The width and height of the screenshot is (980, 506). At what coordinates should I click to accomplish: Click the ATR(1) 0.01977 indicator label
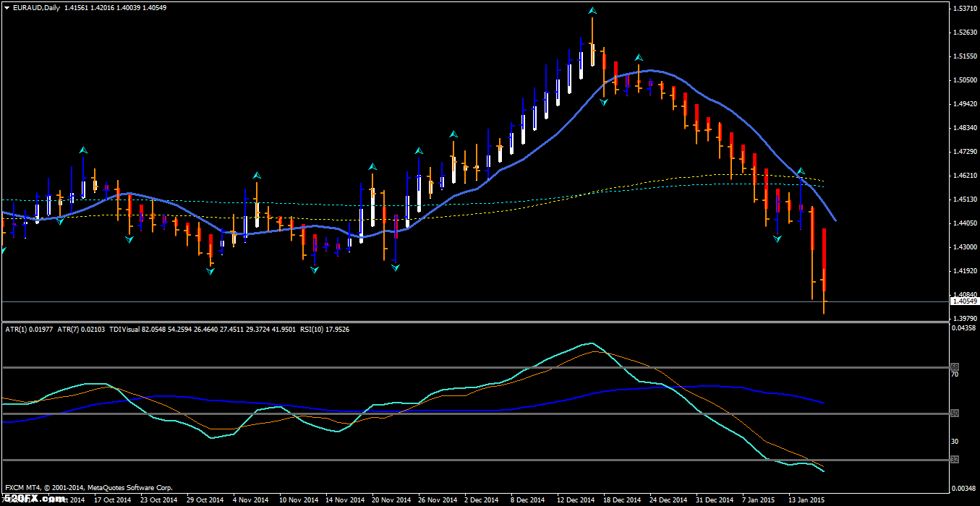pyautogui.click(x=28, y=330)
